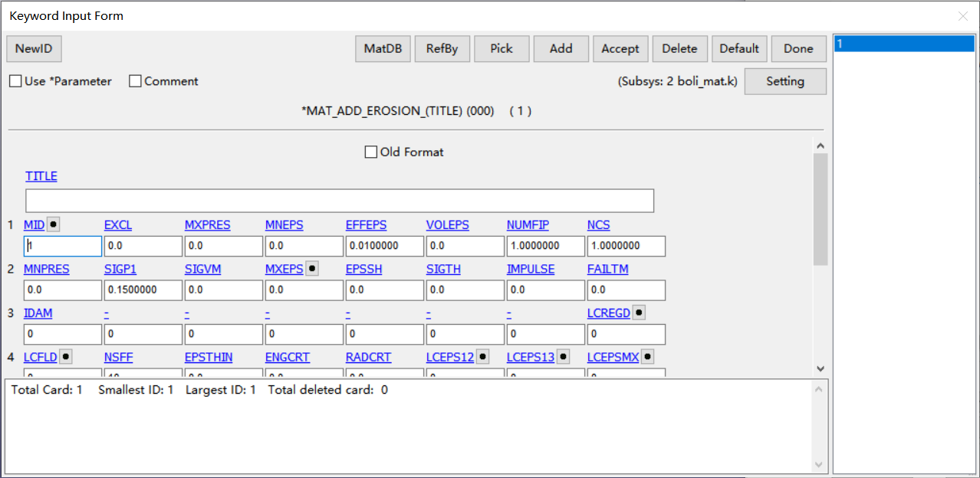Open the MXEPS label link
Viewport: 980px width, 478px height.
pos(284,270)
